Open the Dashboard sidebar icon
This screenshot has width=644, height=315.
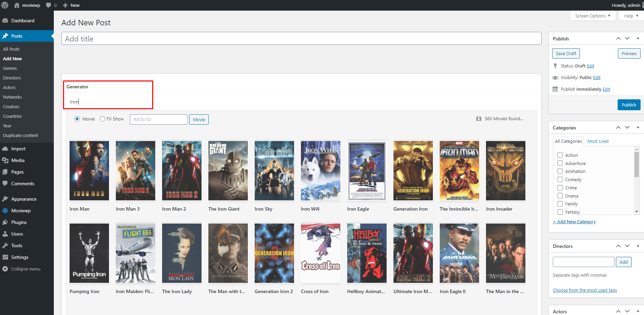[5, 21]
